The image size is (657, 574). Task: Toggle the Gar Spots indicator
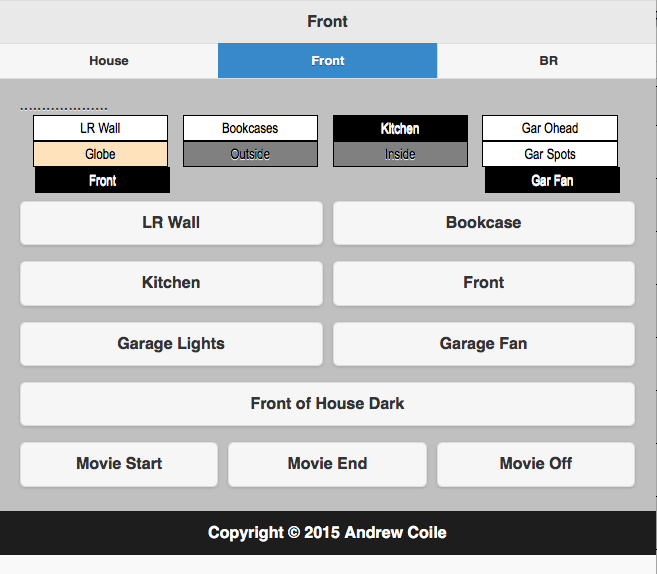550,154
